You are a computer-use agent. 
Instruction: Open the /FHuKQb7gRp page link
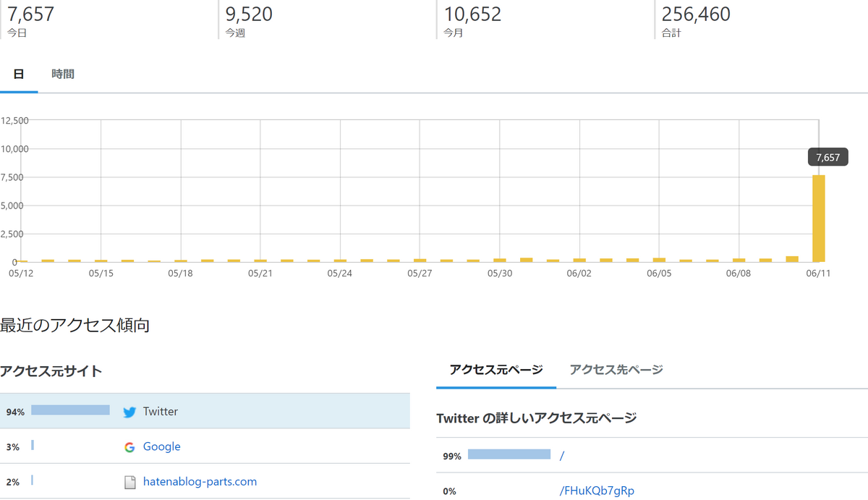597,491
